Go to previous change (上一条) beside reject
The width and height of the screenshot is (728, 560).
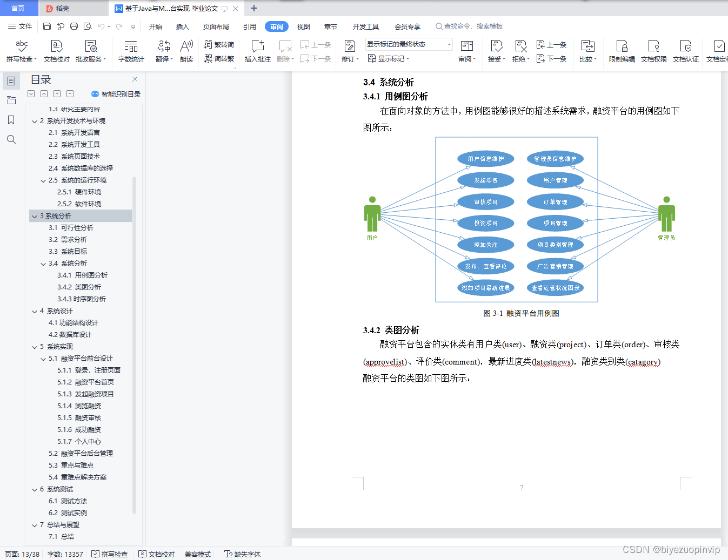(551, 44)
